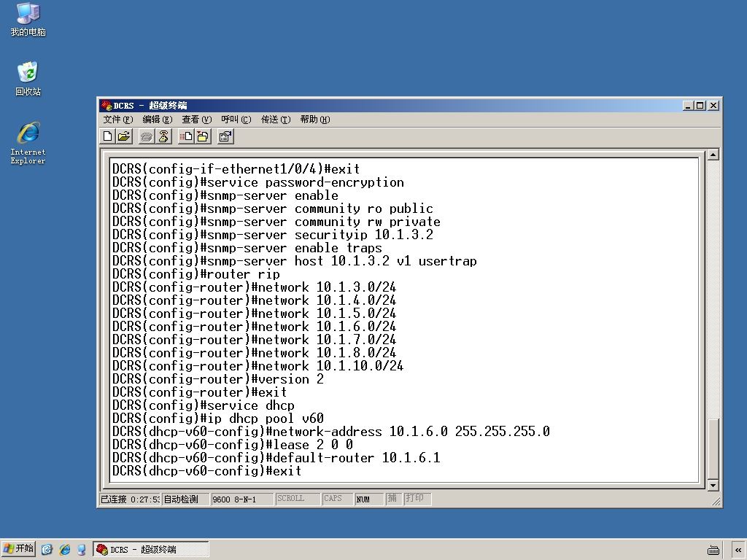Click the Open file toolbar icon
The width and height of the screenshot is (747, 560).
[x=124, y=136]
